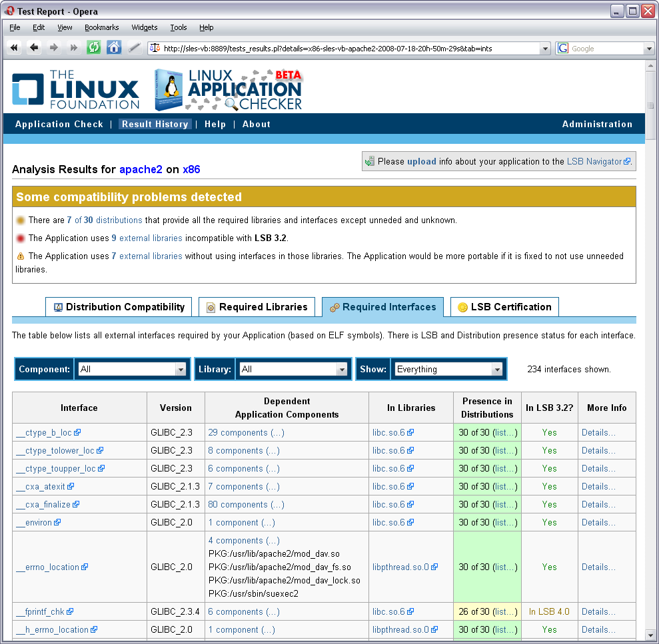
Task: Expand '29 components (...)' for __ctype_b_loc
Action: click(247, 432)
